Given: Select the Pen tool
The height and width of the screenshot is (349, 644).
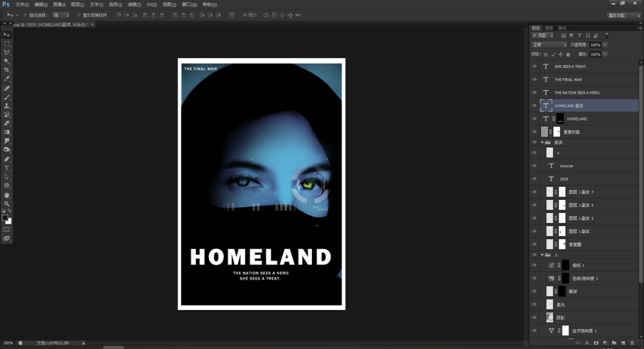Looking at the screenshot, I should tap(7, 159).
